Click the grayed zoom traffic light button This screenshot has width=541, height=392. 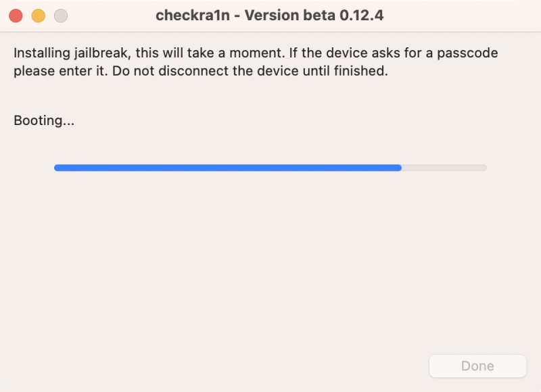[x=60, y=14]
